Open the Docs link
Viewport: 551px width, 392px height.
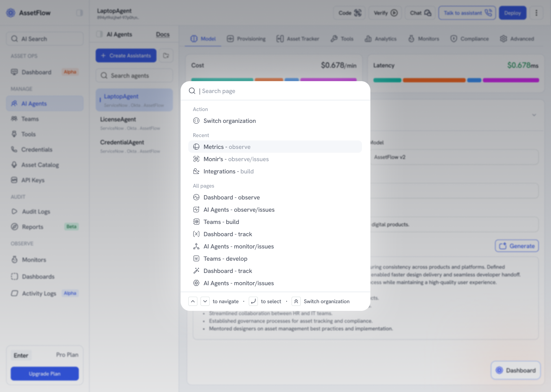163,34
